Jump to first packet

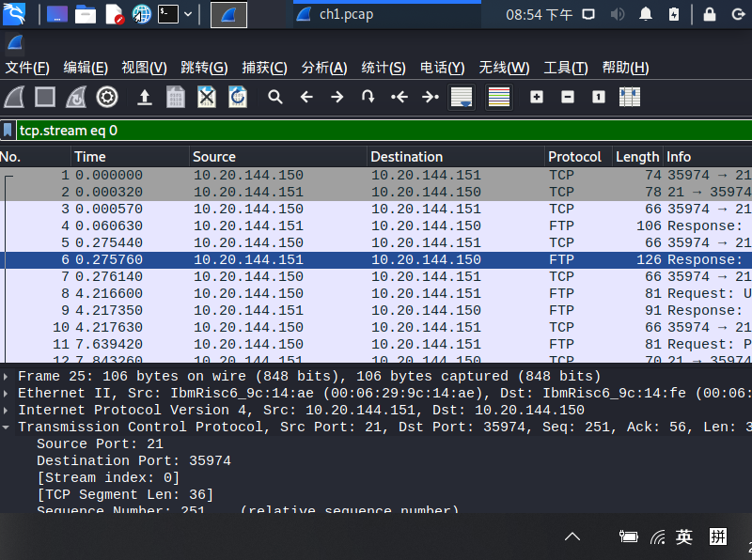(x=399, y=98)
